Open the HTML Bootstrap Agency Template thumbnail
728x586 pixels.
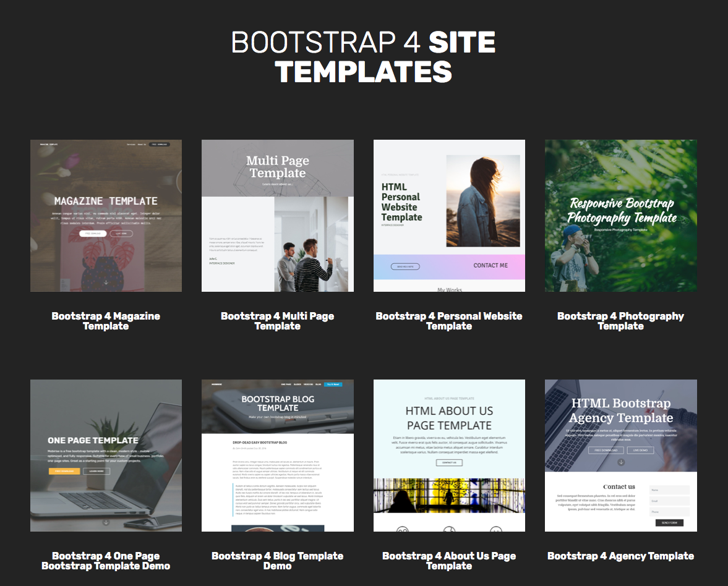click(x=621, y=456)
